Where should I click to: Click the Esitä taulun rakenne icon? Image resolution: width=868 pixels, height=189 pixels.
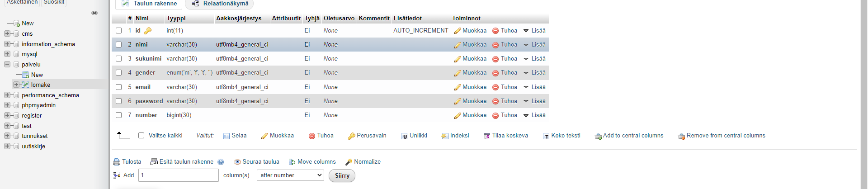pyautogui.click(x=154, y=162)
